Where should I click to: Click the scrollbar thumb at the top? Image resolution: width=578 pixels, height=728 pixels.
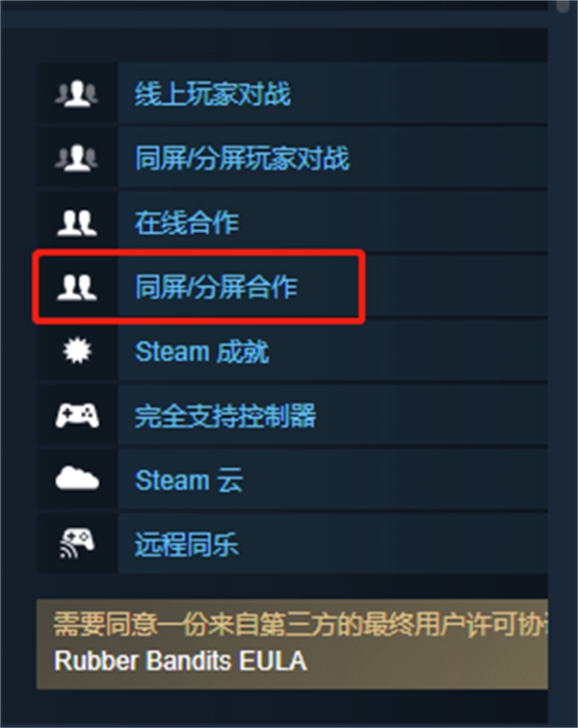point(563,6)
